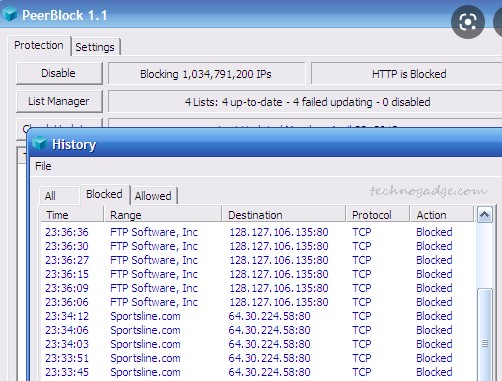Open the File menu in History

(43, 166)
